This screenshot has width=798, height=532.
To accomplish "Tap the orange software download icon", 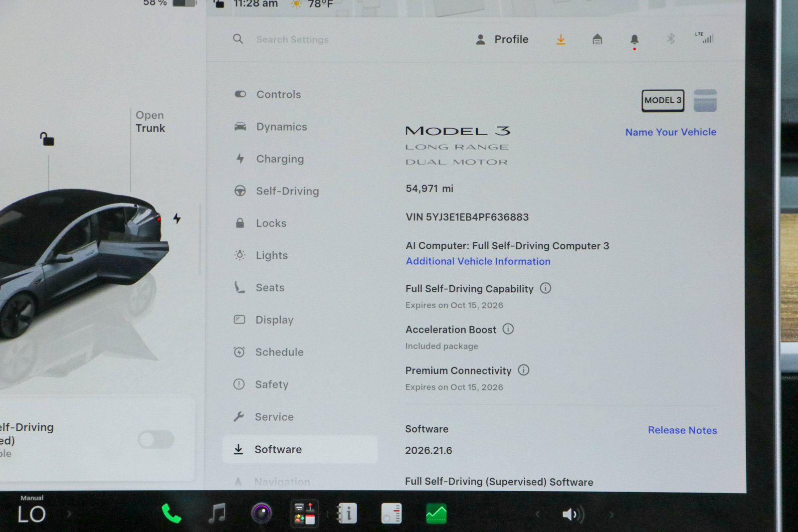I will (561, 39).
